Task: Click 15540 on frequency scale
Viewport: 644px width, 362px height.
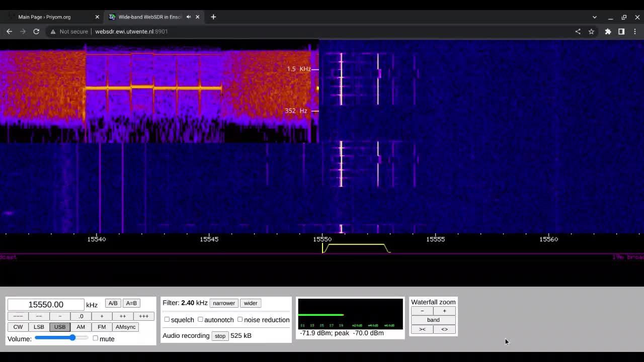Action: click(x=97, y=239)
